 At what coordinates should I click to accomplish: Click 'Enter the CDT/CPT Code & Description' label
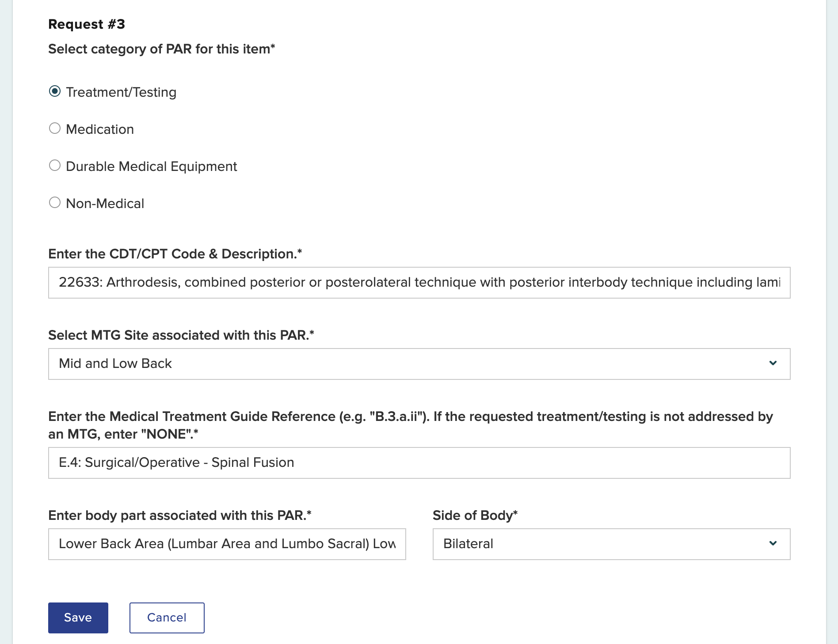[175, 254]
